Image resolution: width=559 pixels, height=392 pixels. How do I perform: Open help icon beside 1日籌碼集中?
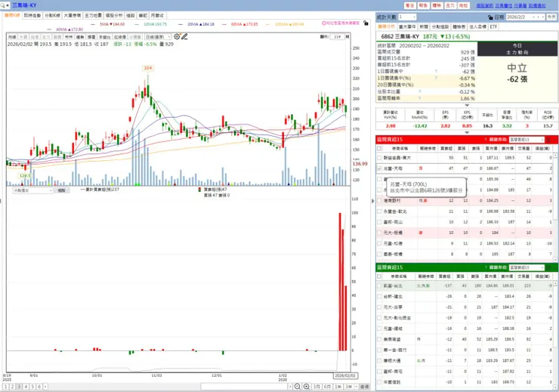[436, 71]
